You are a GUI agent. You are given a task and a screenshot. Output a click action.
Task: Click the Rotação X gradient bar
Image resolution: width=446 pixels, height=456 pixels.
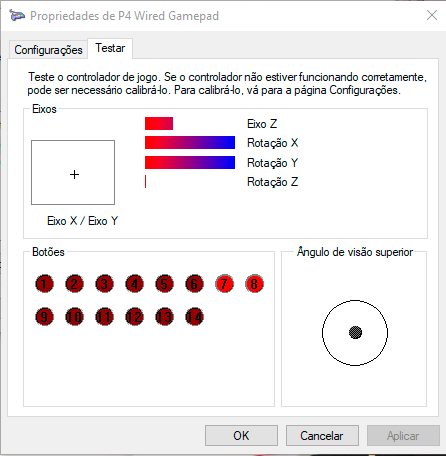pyautogui.click(x=190, y=142)
